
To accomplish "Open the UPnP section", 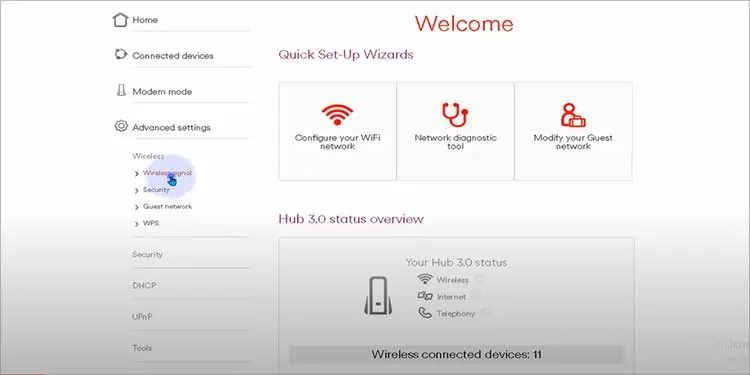I will pos(142,317).
